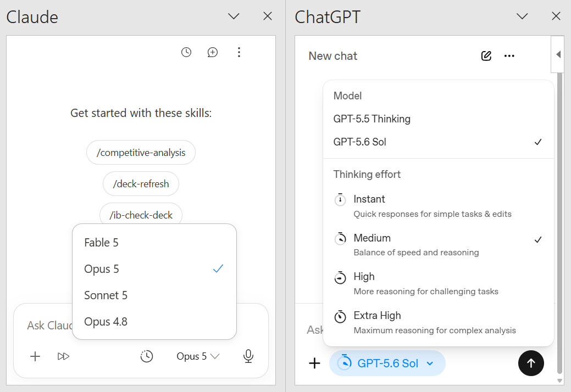The image size is (571, 392).
Task: Click compose new chat icon in ChatGPT panel
Action: point(486,56)
